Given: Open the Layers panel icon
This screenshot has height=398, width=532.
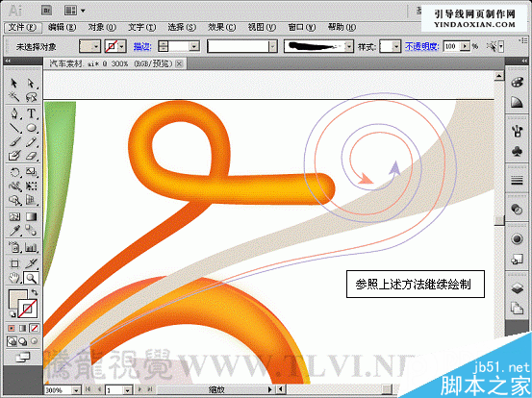Looking at the screenshot, I should (x=517, y=288).
